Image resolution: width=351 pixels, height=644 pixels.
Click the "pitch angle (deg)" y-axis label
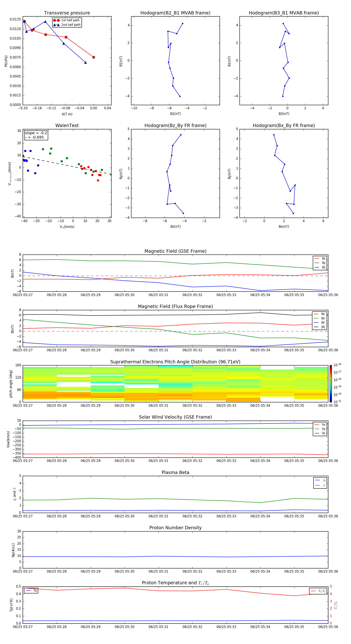pos(11,384)
